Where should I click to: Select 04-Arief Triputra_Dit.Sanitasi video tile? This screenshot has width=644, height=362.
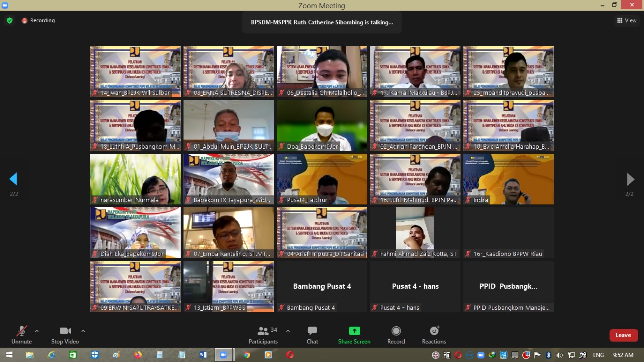coord(322,233)
